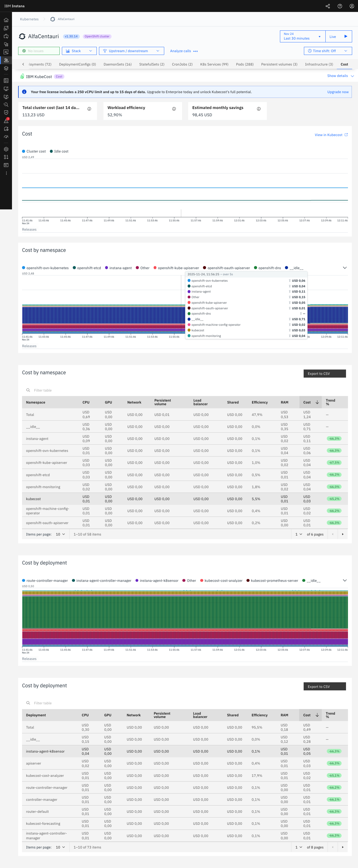Export namespace costs to CSV
The image size is (358, 868).
point(325,374)
